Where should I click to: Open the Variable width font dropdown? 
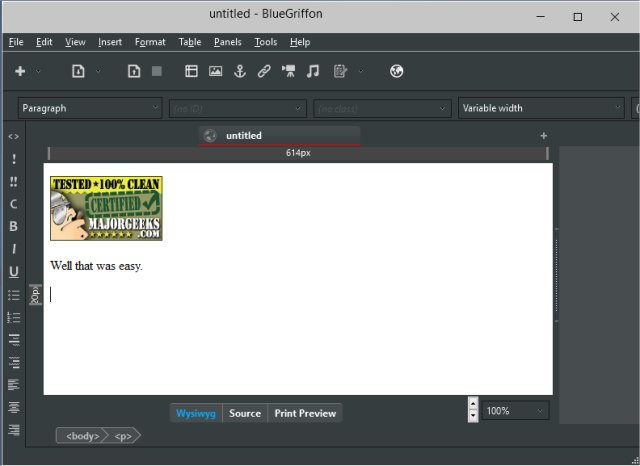click(541, 108)
